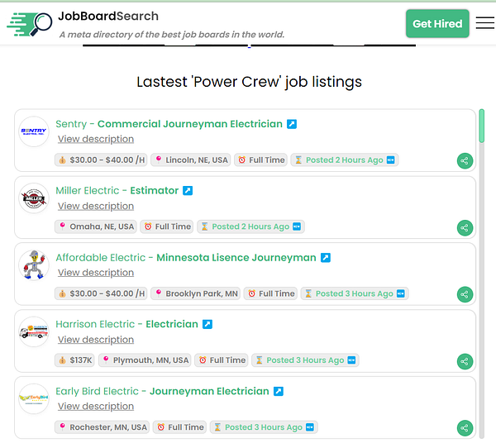Image resolution: width=496 pixels, height=448 pixels.
Task: Share the Harrison Electric Electrician listing
Action: tap(465, 361)
